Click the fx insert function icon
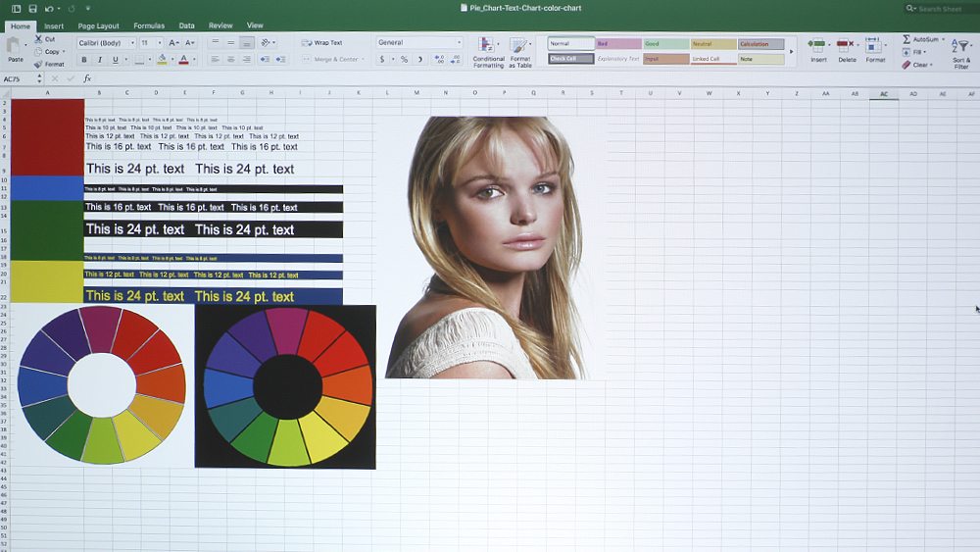 (87, 78)
